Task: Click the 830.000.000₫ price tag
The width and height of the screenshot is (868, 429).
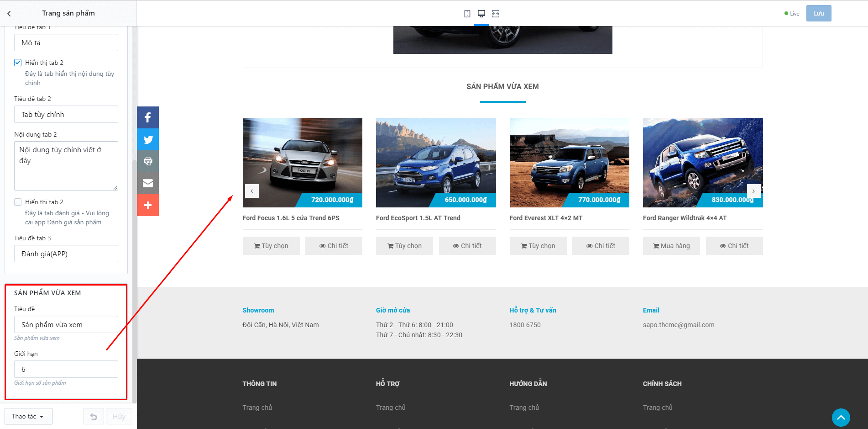Action: 732,200
